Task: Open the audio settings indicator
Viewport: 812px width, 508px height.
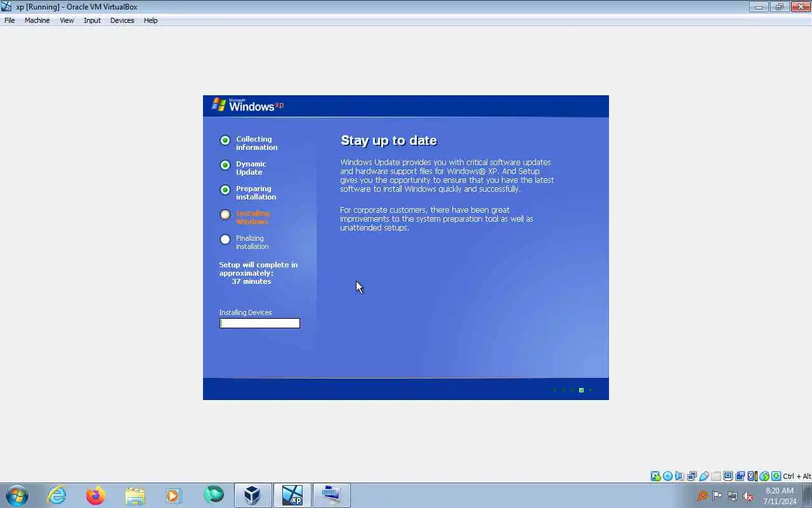Action: point(679,476)
